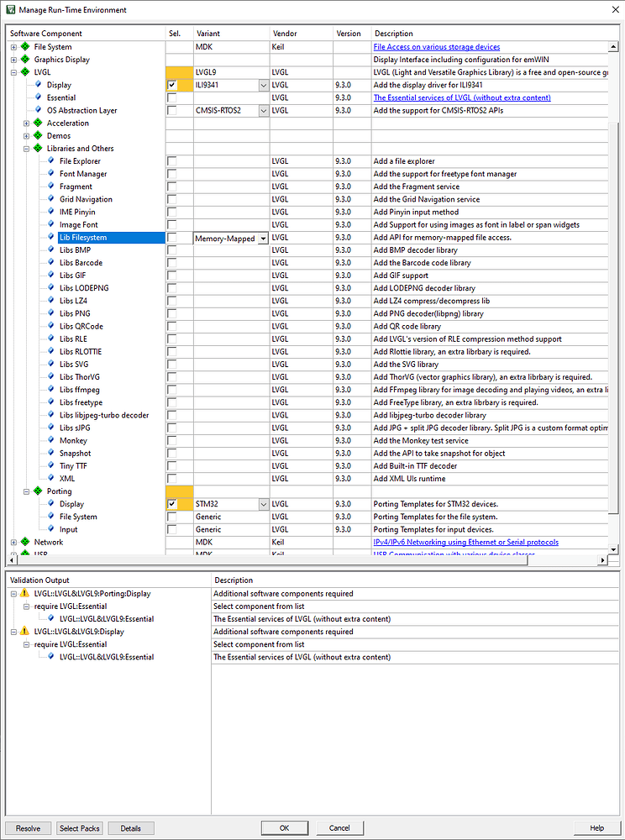625x840 pixels.
Task: Click warning icon for LVGL9:Porting:Display validation
Action: tap(24, 593)
